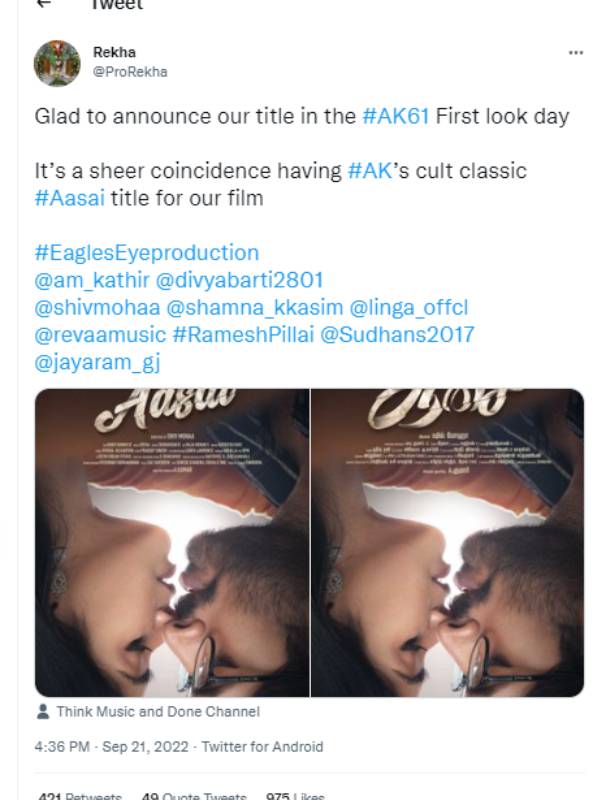This screenshot has width=600, height=800.
Task: Visit the @jayaram_gj profile mention
Action: [x=97, y=361]
